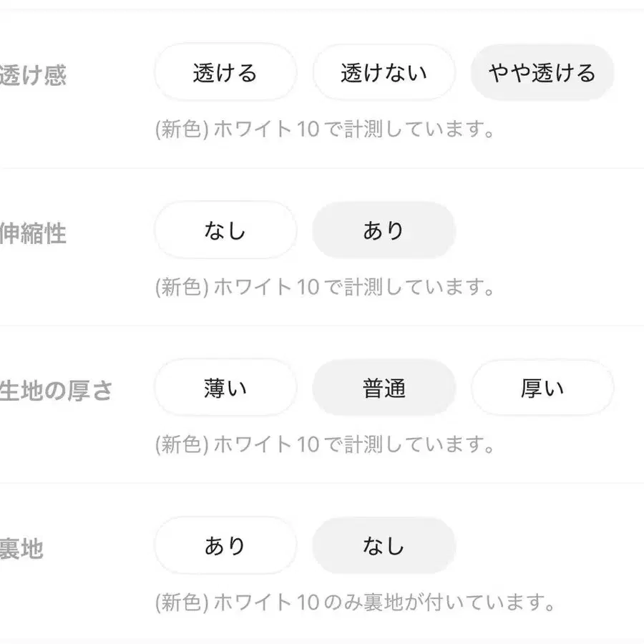Screen dimensions: 644x644
Task: Click the 伸縮性 row label
Action: [32, 233]
